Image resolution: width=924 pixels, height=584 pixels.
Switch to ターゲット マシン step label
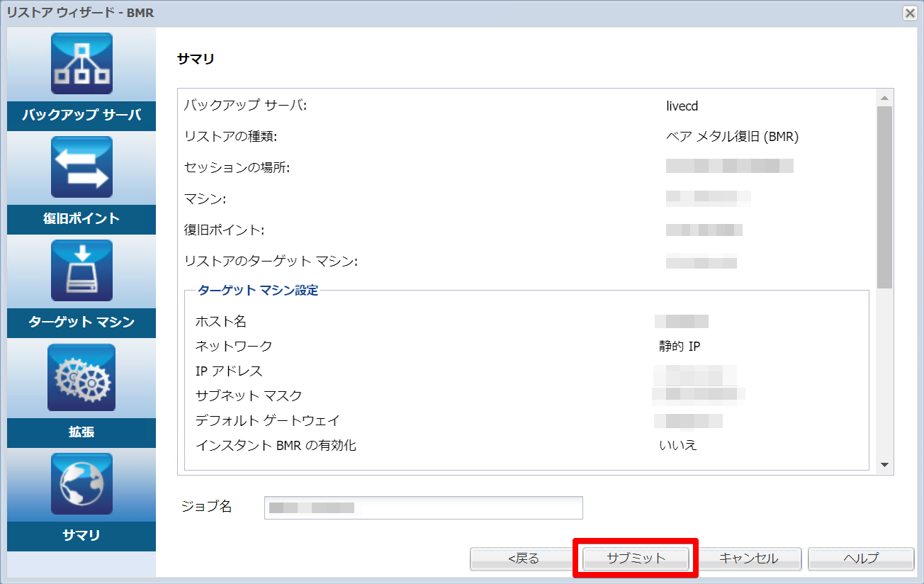(x=81, y=322)
